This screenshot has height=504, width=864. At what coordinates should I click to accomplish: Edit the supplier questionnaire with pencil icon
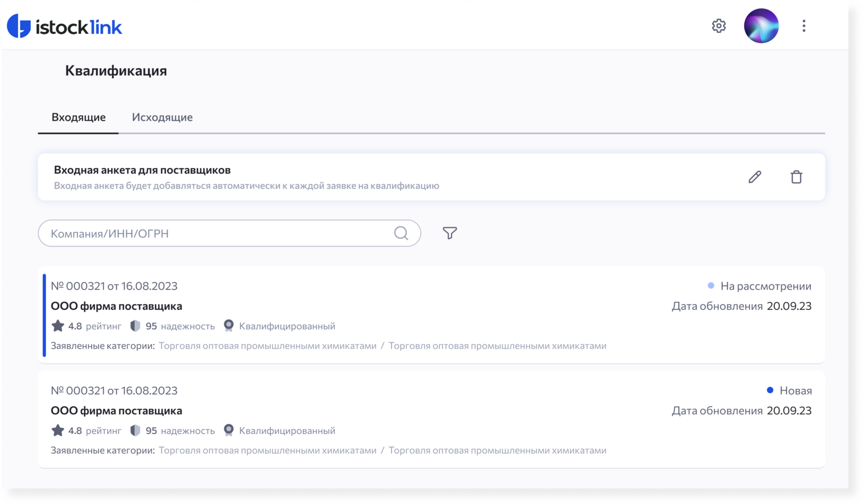754,177
